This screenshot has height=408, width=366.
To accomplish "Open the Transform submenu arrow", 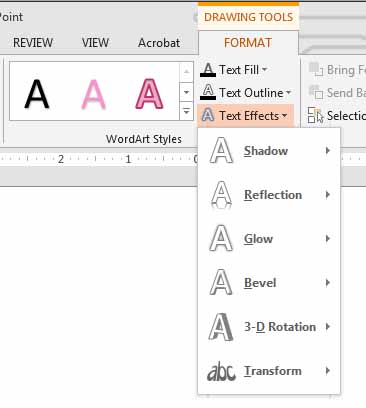I will [328, 370].
